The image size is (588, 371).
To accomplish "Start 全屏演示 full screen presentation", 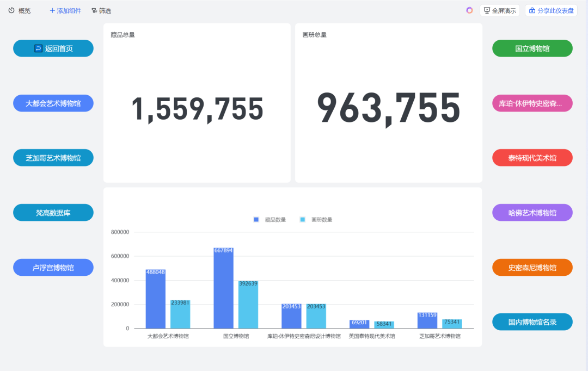I will pos(500,10).
